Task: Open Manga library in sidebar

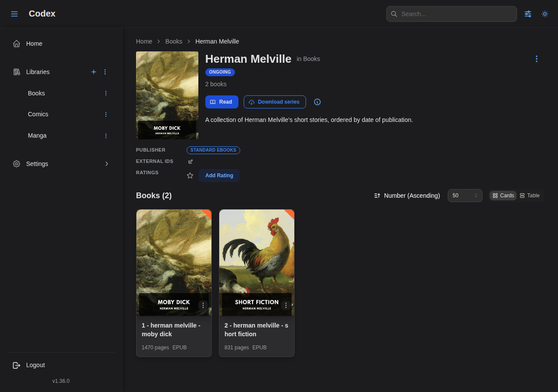Action: tap(37, 135)
